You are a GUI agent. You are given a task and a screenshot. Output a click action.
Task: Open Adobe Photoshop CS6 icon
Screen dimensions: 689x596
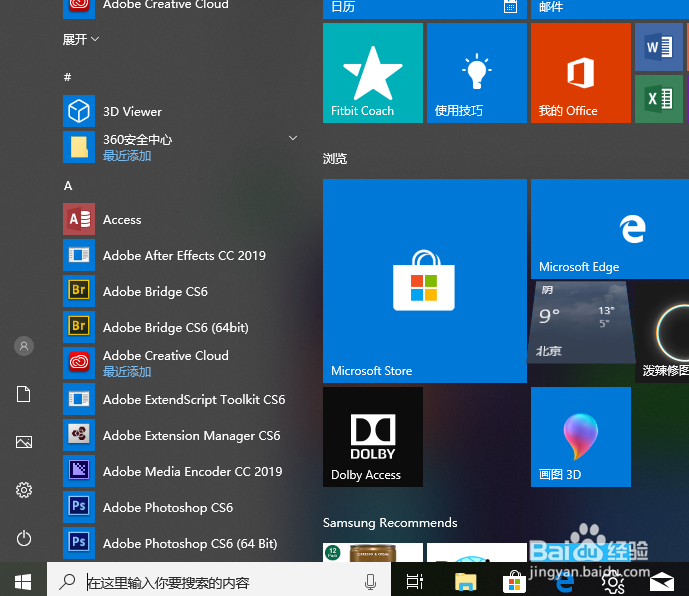point(79,507)
